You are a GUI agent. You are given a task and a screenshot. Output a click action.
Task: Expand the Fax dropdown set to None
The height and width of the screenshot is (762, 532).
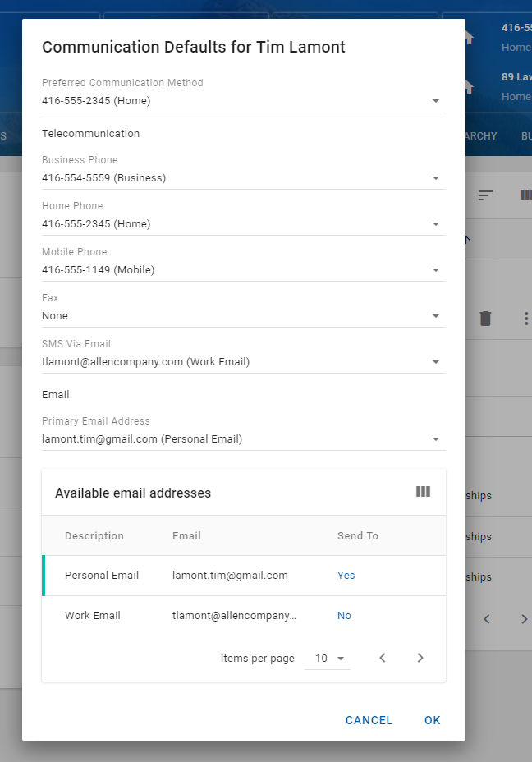pyautogui.click(x=435, y=316)
